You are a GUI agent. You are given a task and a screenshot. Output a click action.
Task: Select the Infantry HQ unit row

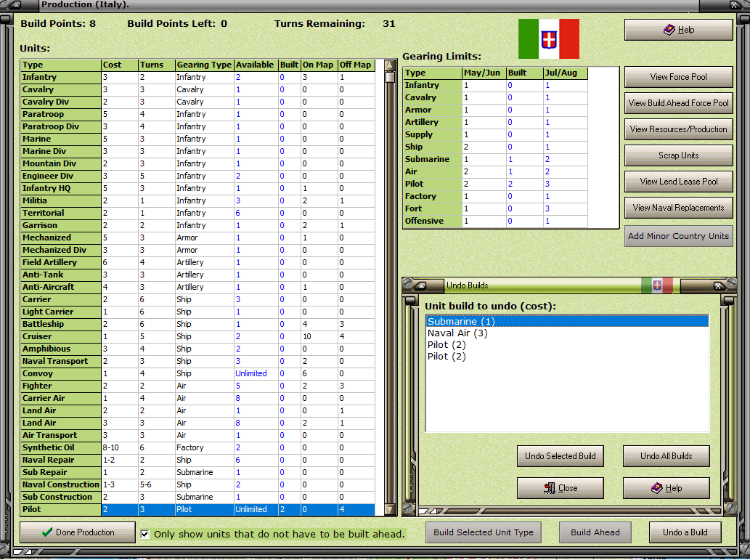coord(197,188)
